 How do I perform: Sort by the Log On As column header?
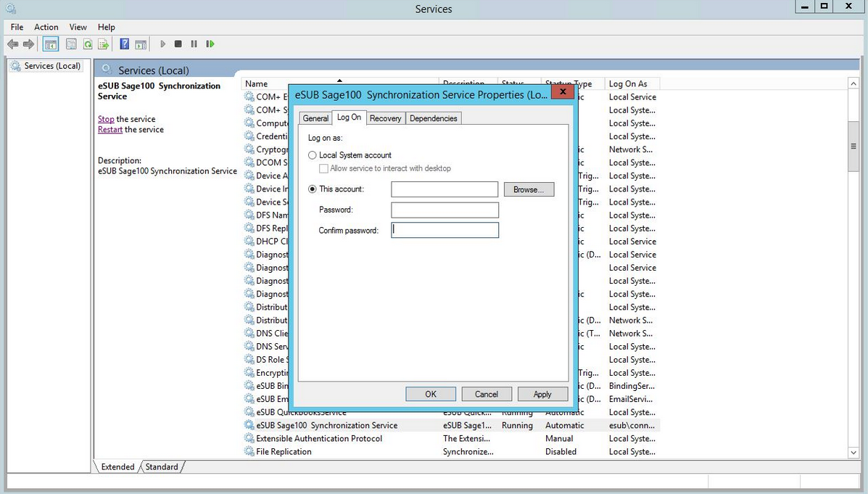(632, 83)
